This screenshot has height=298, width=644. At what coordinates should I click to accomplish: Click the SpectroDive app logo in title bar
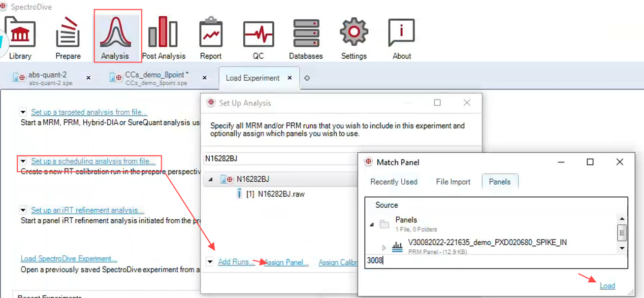click(4, 7)
